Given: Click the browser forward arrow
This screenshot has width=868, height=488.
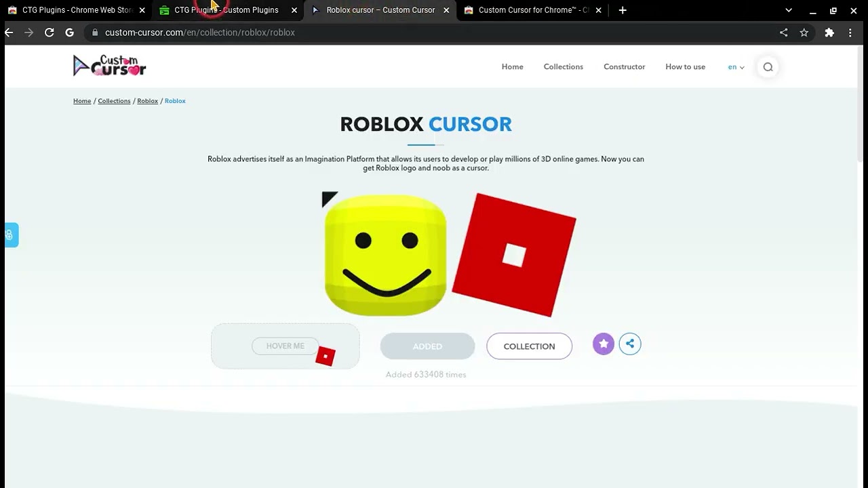Looking at the screenshot, I should click(28, 33).
